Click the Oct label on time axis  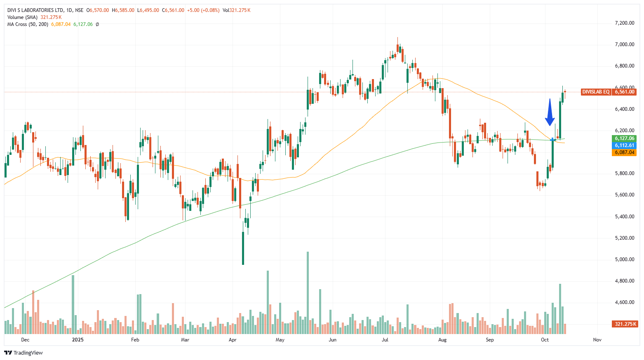click(x=545, y=340)
